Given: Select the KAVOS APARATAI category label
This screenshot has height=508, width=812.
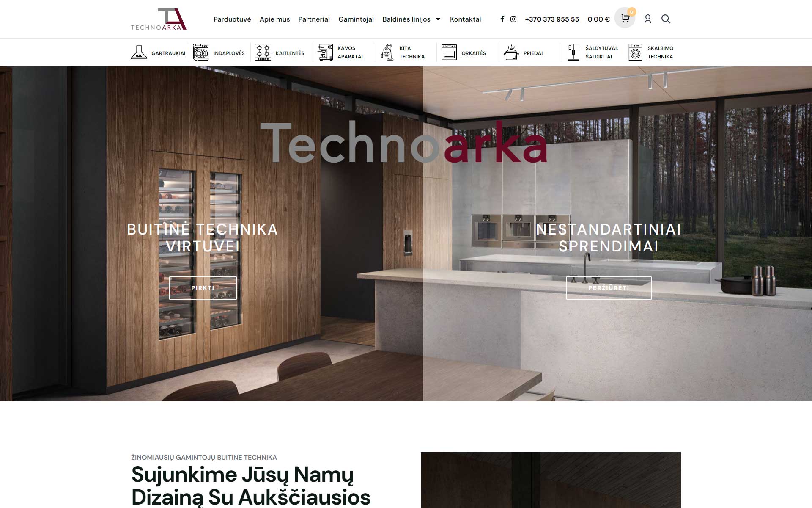Looking at the screenshot, I should tap(350, 52).
